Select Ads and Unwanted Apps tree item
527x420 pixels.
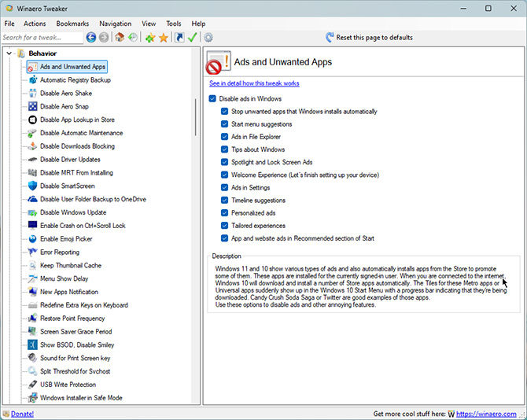[67, 67]
